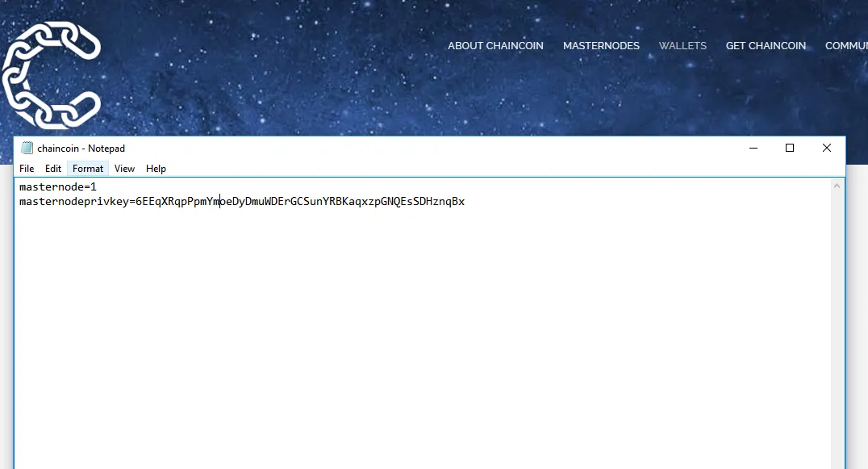
Task: Click the empty text area below the key
Action: (423, 337)
